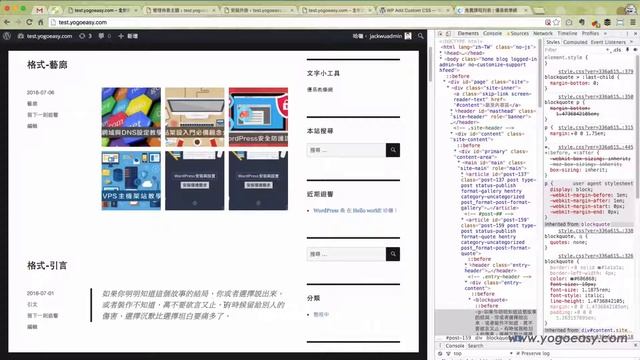This screenshot has width=640, height=360.
Task: Expand the header id masthead node
Action: coord(451,111)
